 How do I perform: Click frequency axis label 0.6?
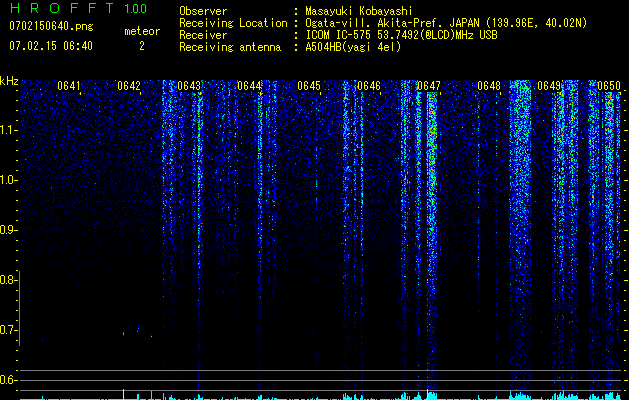pos(8,380)
